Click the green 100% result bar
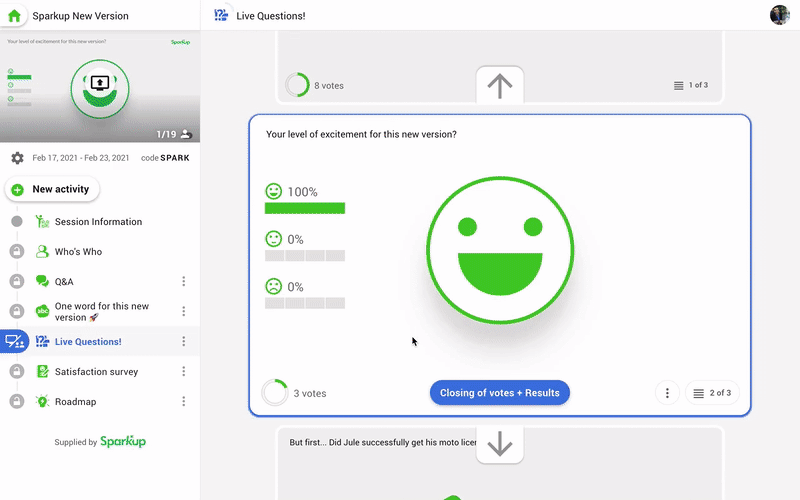Viewport: 800px width, 500px height. tap(305, 208)
